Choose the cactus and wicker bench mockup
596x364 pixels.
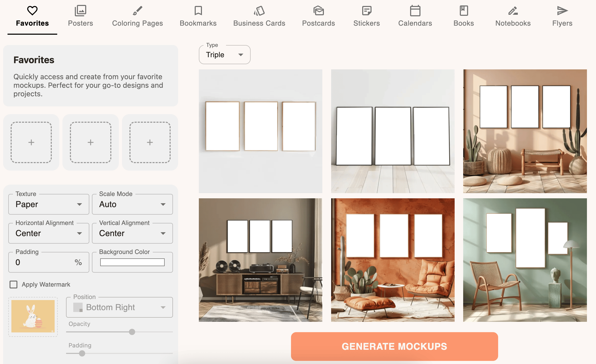pos(525,131)
